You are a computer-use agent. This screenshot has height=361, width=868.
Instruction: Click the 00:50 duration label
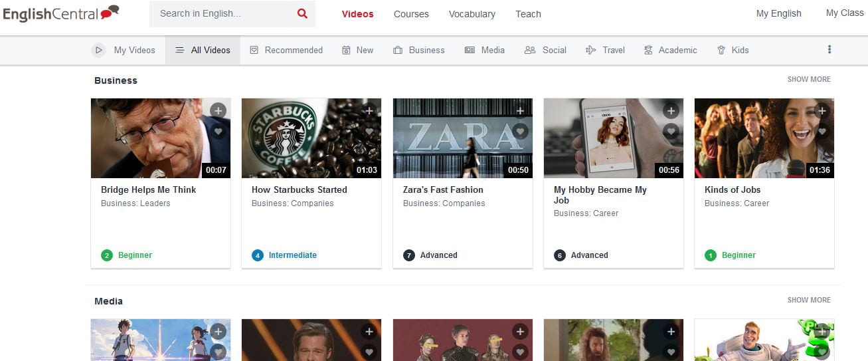coord(518,170)
